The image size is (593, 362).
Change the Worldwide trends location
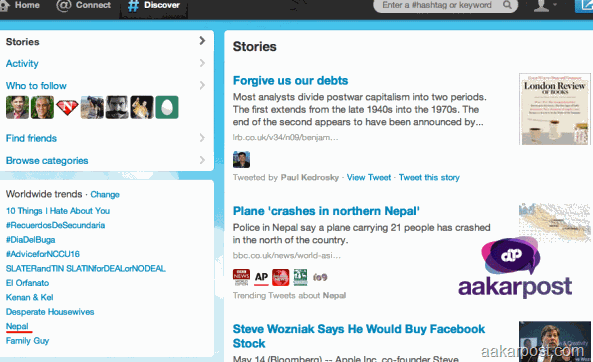tap(105, 194)
